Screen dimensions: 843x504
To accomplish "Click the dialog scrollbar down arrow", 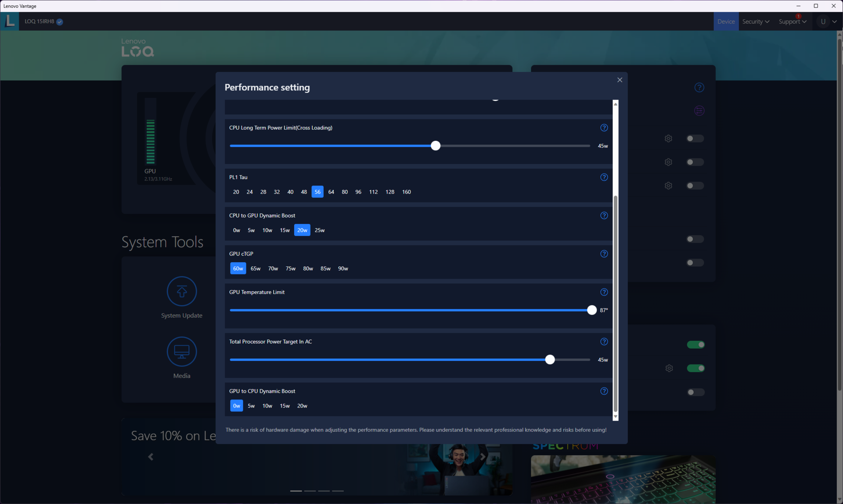I will [615, 417].
